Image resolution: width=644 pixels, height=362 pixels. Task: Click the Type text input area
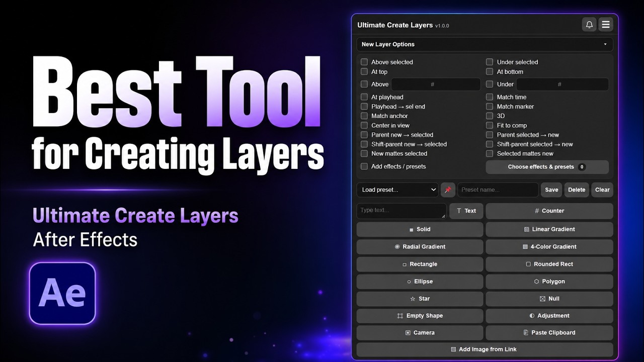point(401,211)
